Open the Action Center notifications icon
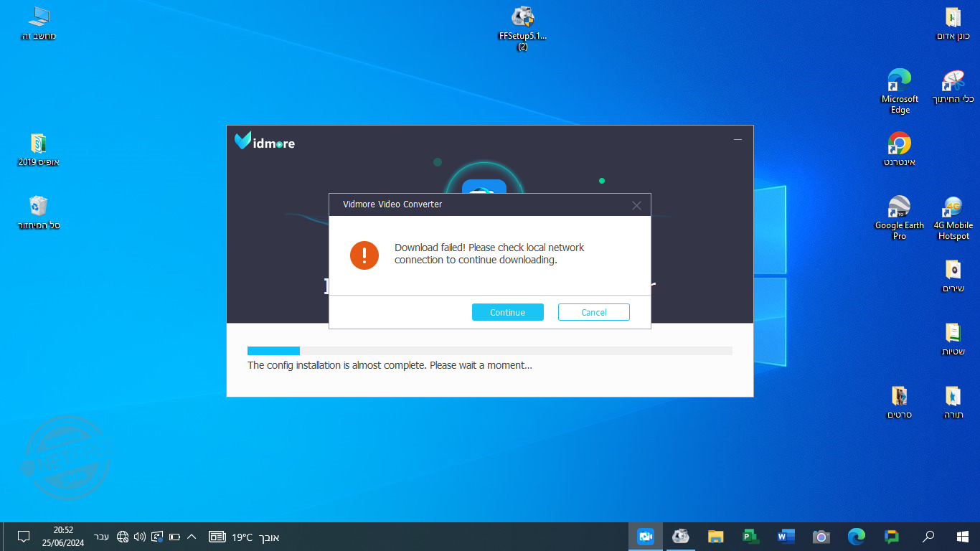Screen dimensions: 980x551 [x=23, y=537]
